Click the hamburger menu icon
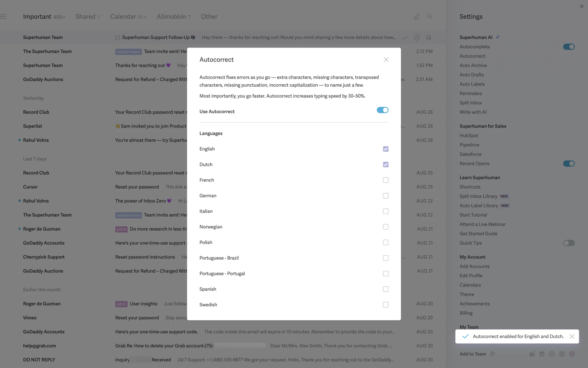 (3, 17)
